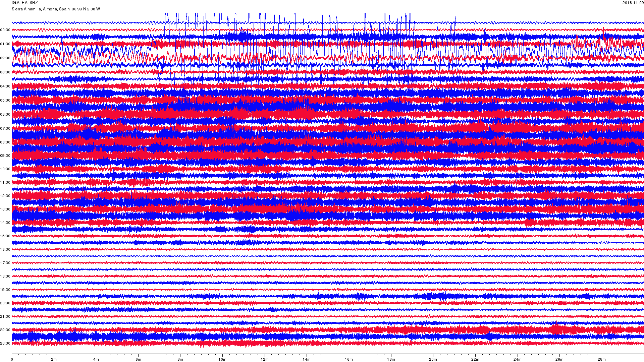Click the 14m axis tick label
The image size is (644, 362).
[x=307, y=360]
